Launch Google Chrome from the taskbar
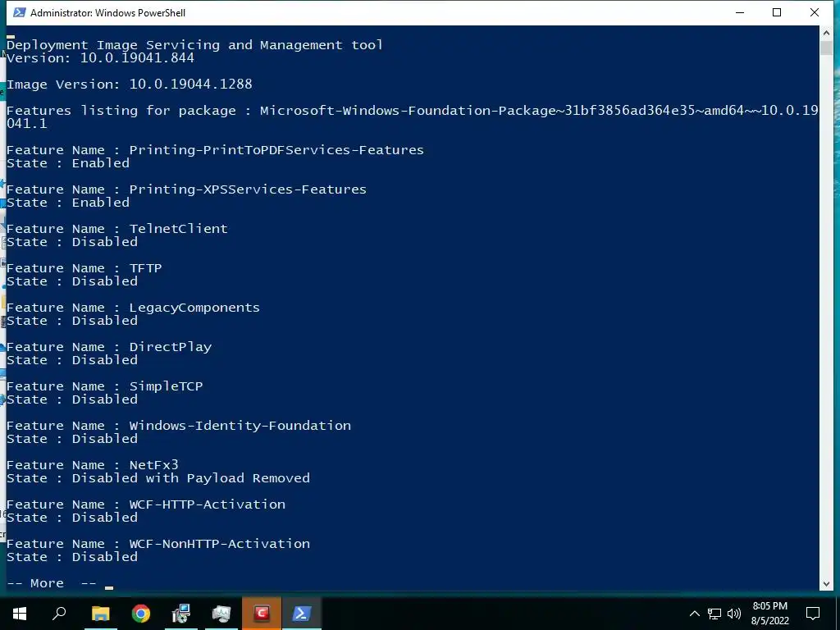Viewport: 840px width, 630px height. 141,614
